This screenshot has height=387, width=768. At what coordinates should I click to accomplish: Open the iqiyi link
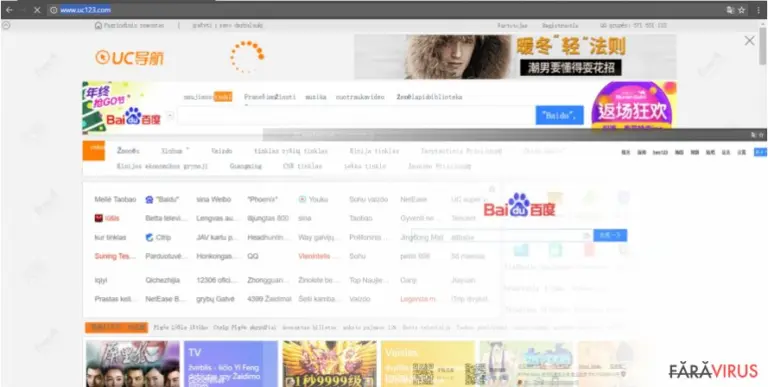pos(100,281)
